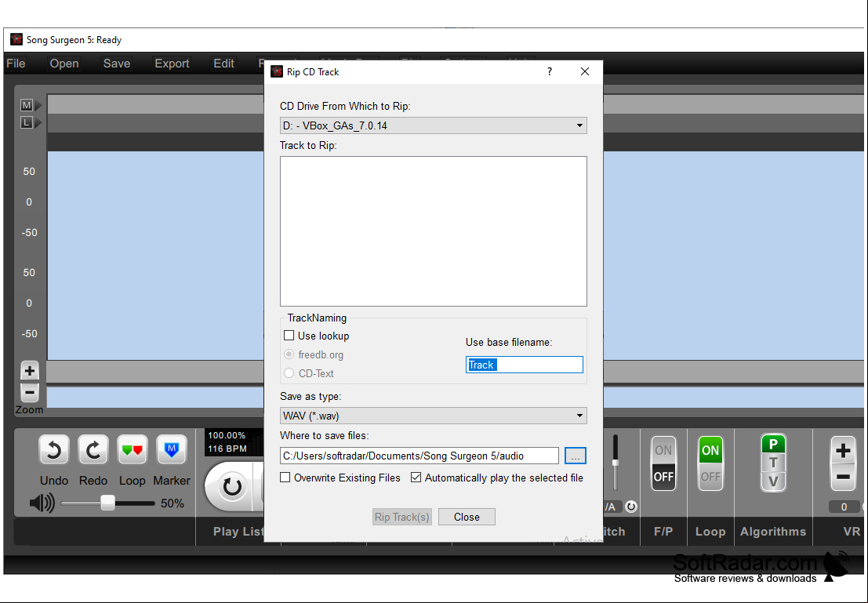Enable the Use lookup checkbox
The image size is (868, 603).
pos(289,336)
